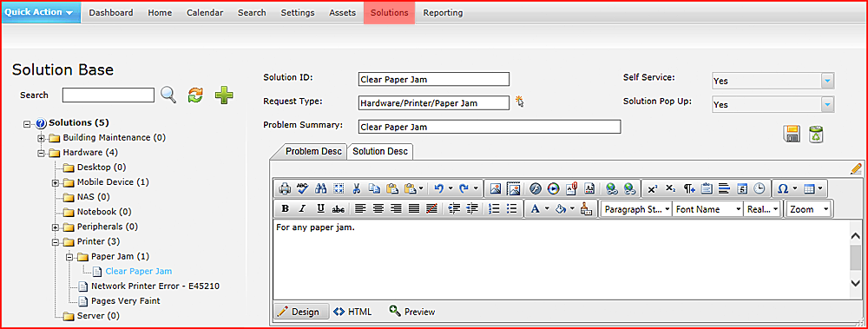Add new solution with green plus
The width and height of the screenshot is (868, 329).
224,95
